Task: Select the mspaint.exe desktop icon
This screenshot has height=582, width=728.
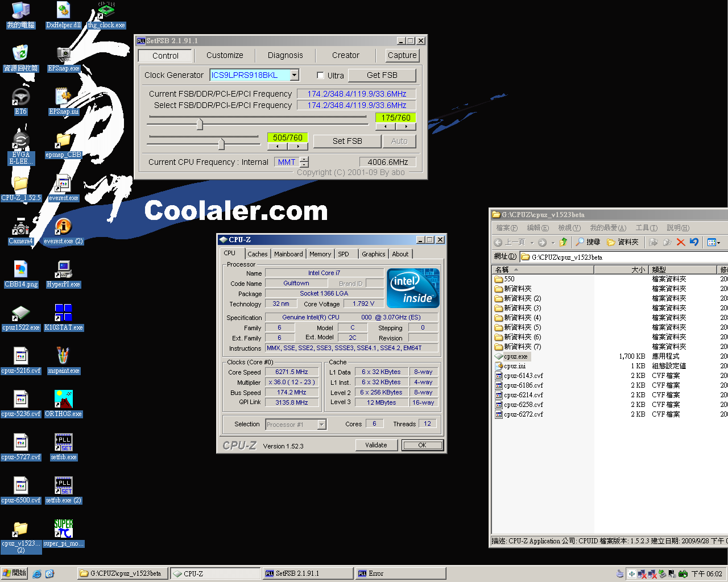Action: [64, 361]
